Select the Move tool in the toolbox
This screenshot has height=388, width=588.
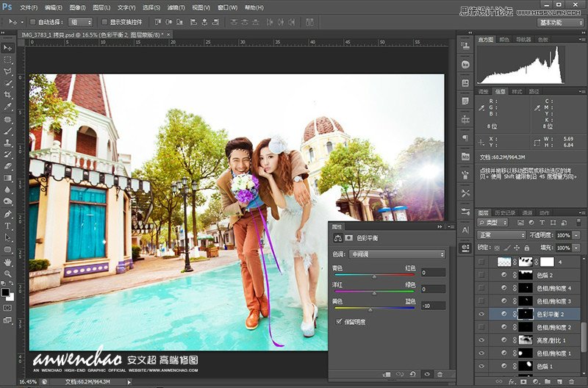pyautogui.click(x=8, y=48)
